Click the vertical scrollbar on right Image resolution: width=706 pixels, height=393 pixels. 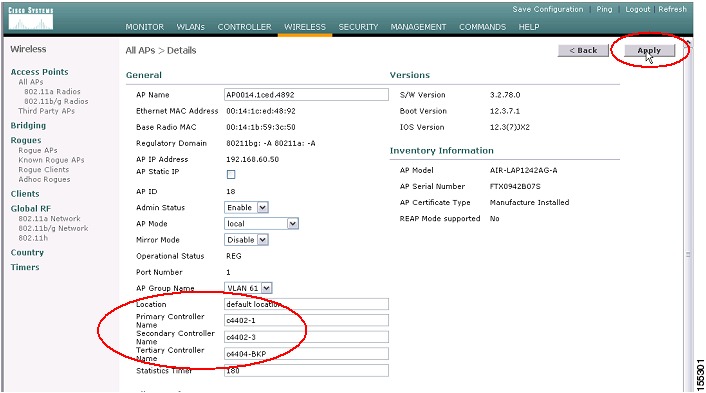click(x=688, y=216)
